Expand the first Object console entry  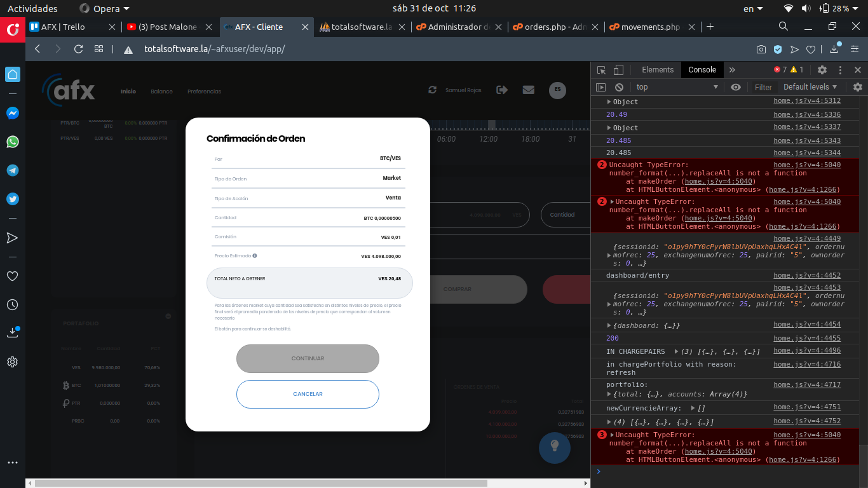click(x=609, y=102)
